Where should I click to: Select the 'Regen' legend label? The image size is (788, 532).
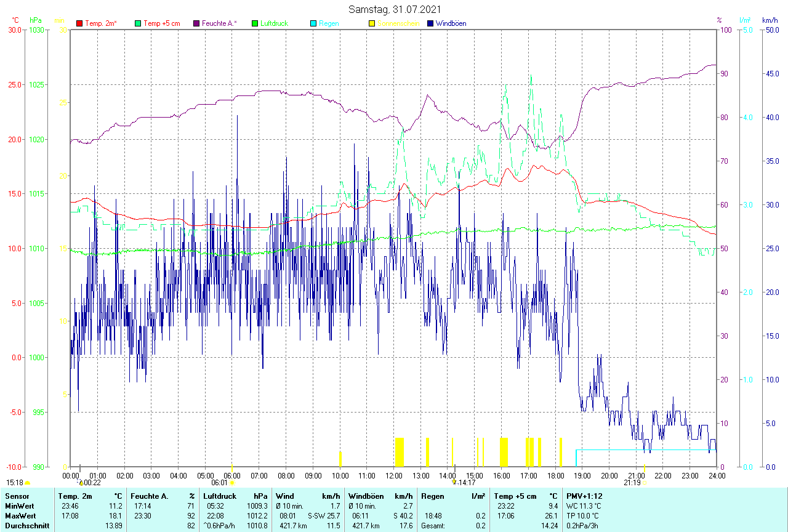[x=328, y=23]
